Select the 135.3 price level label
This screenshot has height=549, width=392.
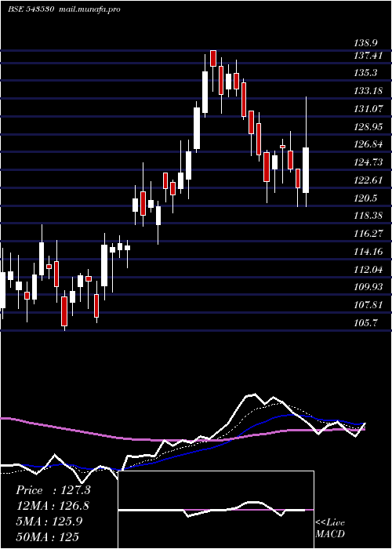click(365, 73)
